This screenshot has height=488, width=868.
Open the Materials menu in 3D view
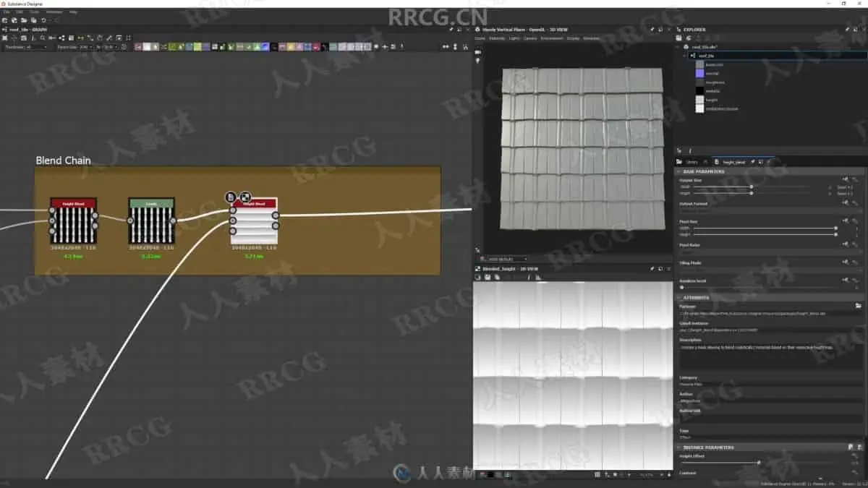click(497, 38)
